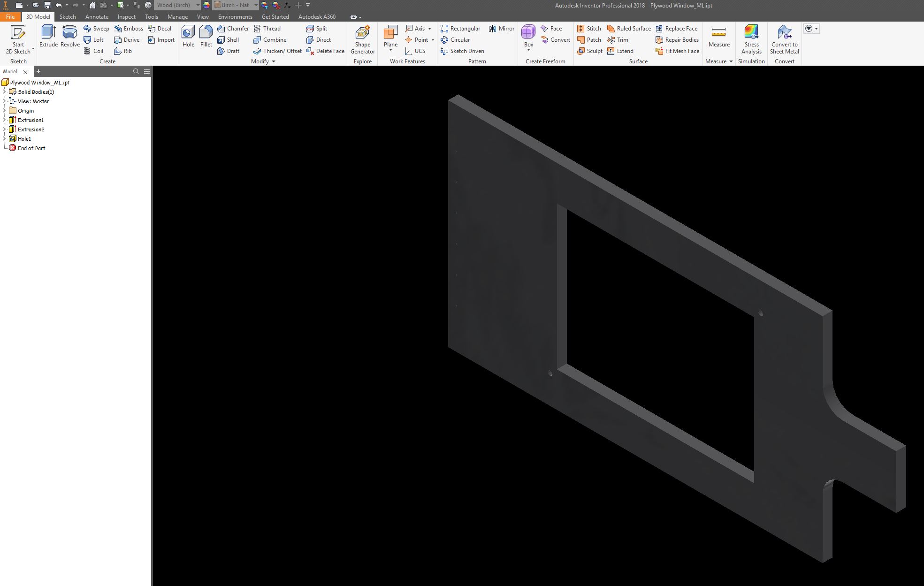Image resolution: width=924 pixels, height=586 pixels.
Task: Expand the Extrusion1 tree node
Action: tap(4, 120)
